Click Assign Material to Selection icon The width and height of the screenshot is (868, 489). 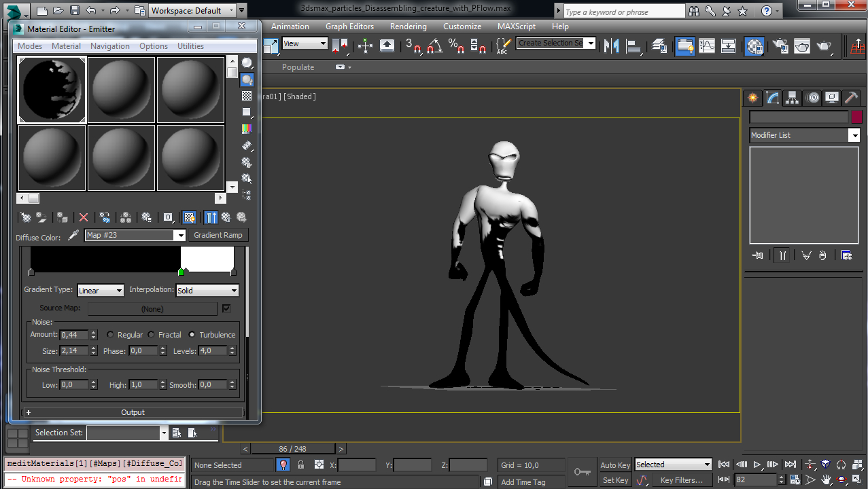pyautogui.click(x=63, y=217)
